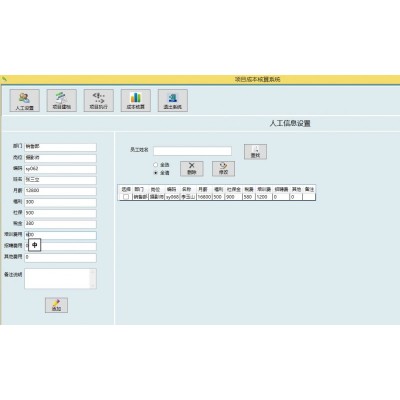Click the remarks text area
The width and height of the screenshot is (400, 400).
[57, 278]
